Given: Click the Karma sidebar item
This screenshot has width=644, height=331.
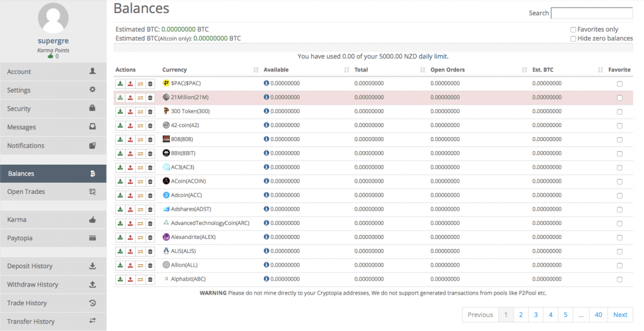Looking at the screenshot, I should (53, 220).
